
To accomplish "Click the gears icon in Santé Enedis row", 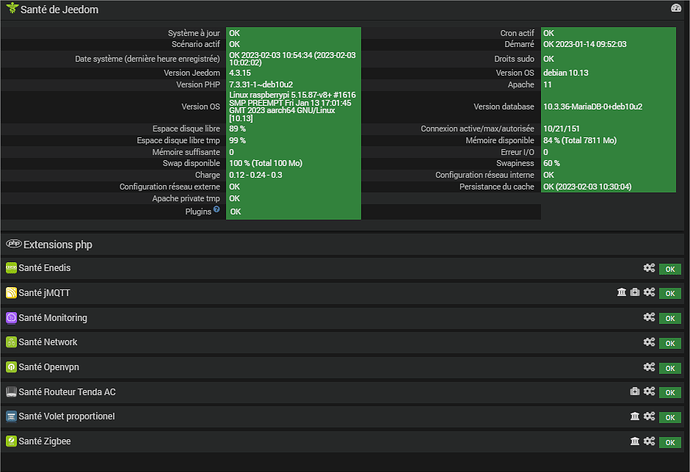I will [649, 268].
